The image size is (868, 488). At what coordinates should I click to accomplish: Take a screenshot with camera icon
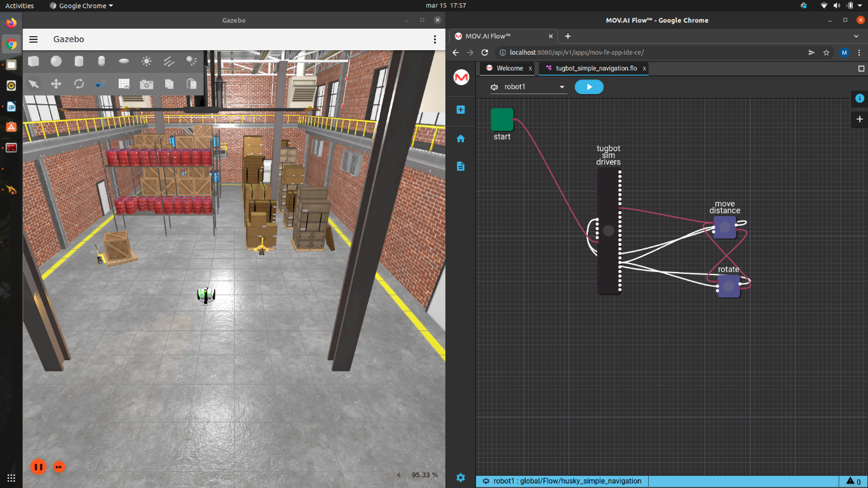pos(147,84)
